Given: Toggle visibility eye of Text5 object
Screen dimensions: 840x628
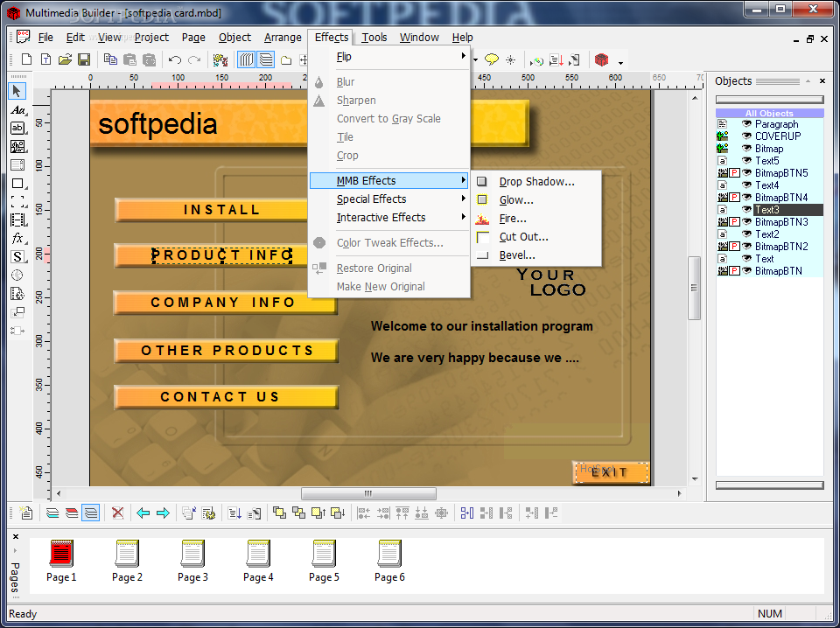Looking at the screenshot, I should (746, 161).
